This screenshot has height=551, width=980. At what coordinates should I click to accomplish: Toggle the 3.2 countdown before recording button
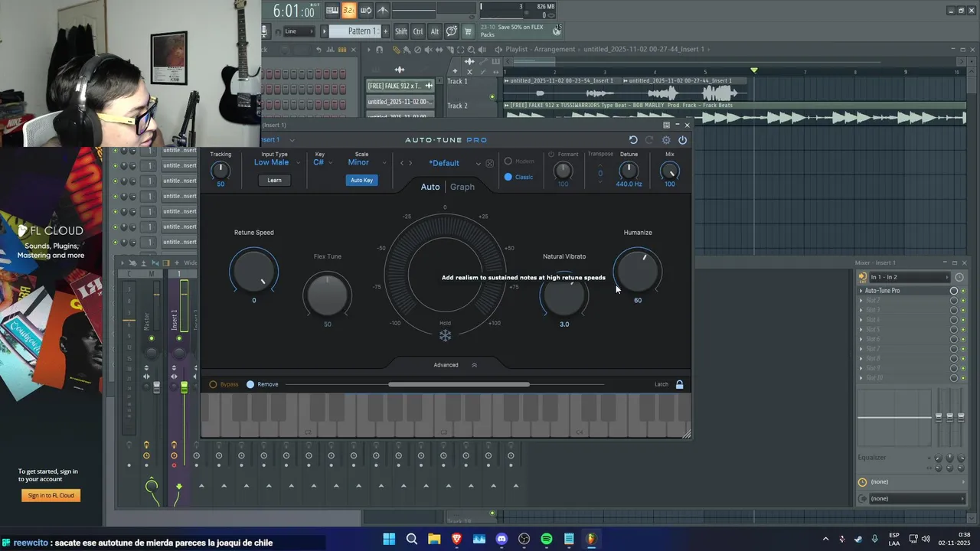coord(349,10)
